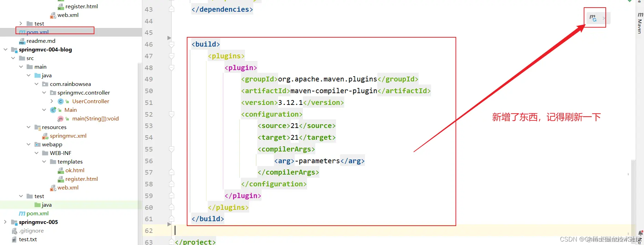Collapse the springmvc.controller package chevron
Viewport: 644px width, 245px height.
[44, 92]
